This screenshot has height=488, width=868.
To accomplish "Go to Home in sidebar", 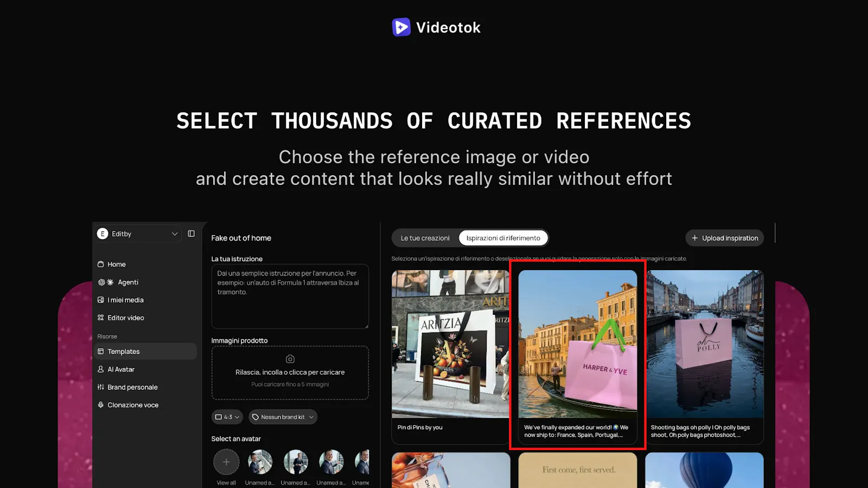I will (x=145, y=264).
